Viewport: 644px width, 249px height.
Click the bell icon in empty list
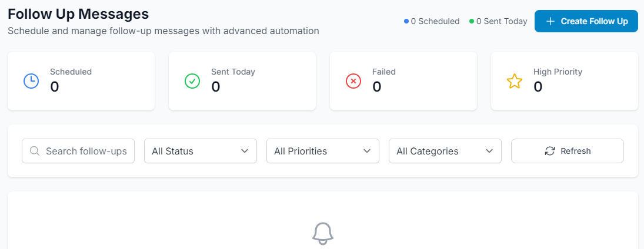[x=322, y=233]
